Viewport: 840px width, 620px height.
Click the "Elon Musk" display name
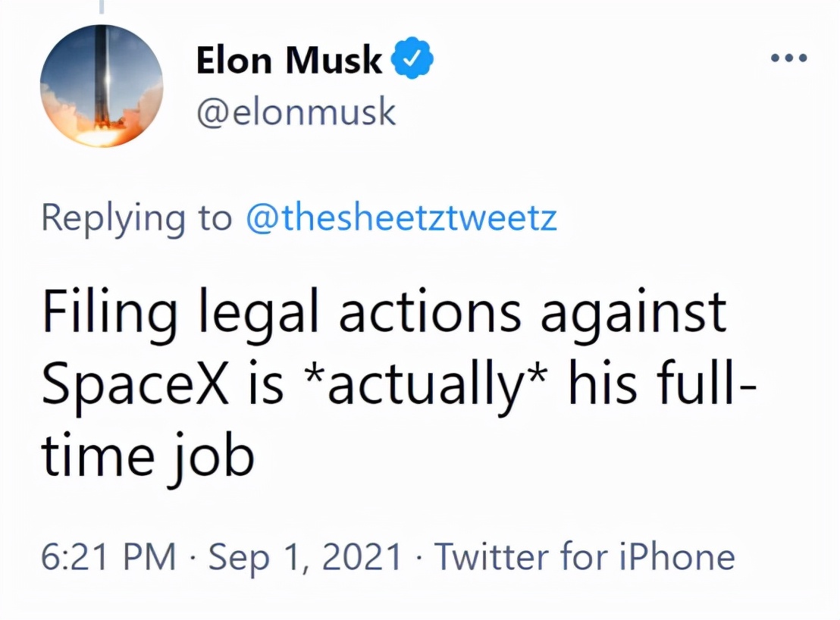click(x=289, y=61)
